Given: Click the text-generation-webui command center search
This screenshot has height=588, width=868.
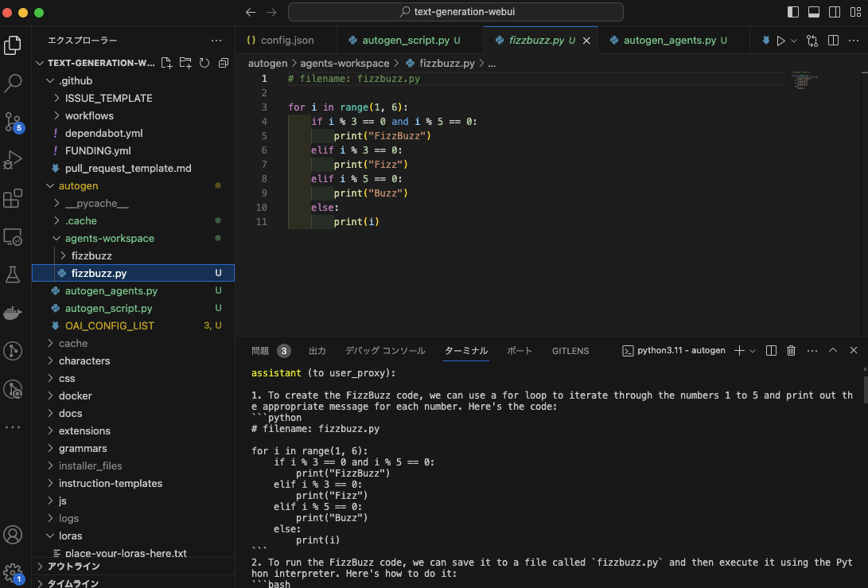Looking at the screenshot, I should (x=456, y=12).
